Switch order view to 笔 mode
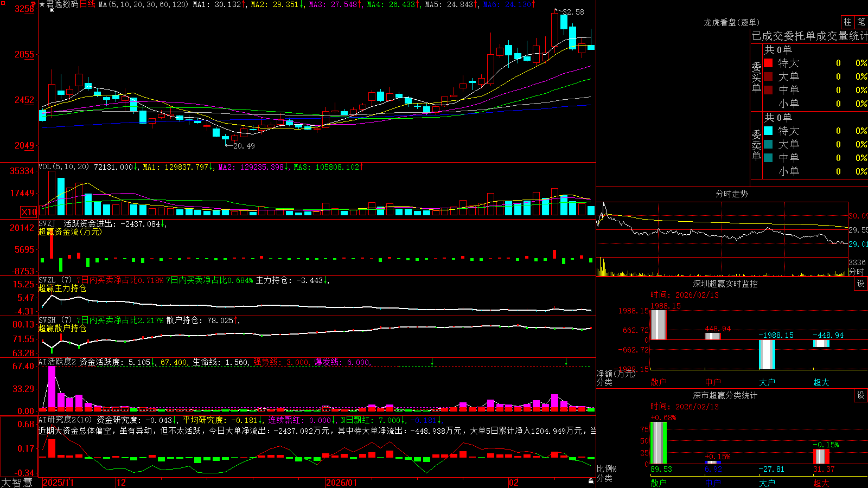Image resolution: width=868 pixels, height=488 pixels. (x=861, y=22)
